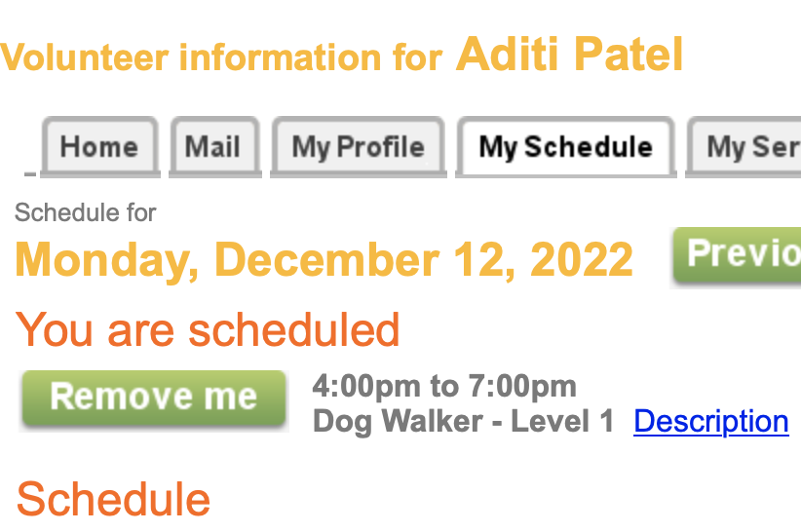Click the 'You are scheduled' heading
This screenshot has width=801, height=532.
point(208,329)
